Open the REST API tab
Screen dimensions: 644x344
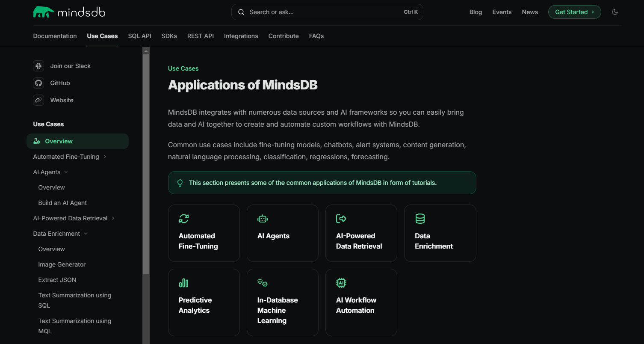[200, 36]
